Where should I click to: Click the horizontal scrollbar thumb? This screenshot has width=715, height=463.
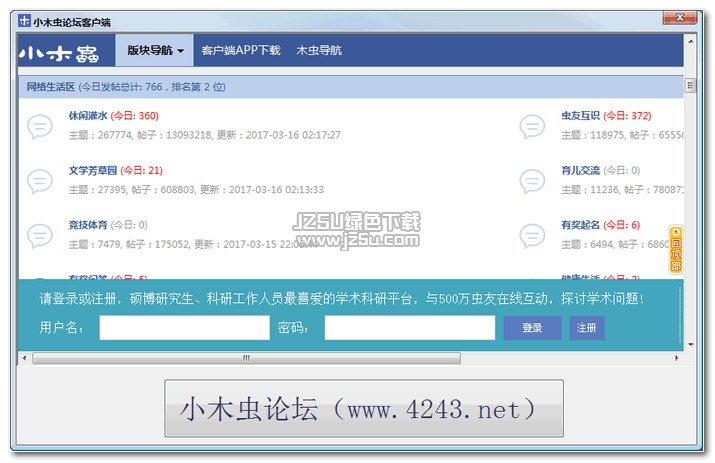[x=246, y=358]
